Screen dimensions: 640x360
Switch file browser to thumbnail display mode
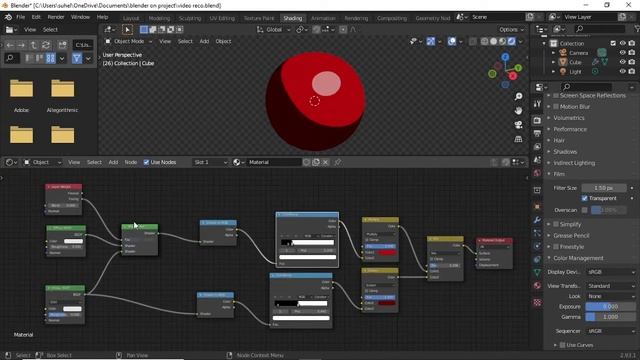click(x=50, y=58)
